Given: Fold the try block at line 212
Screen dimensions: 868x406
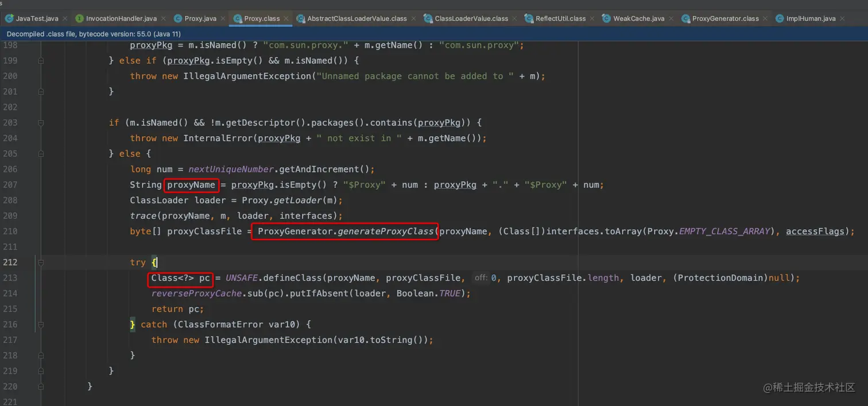Looking at the screenshot, I should pos(41,262).
